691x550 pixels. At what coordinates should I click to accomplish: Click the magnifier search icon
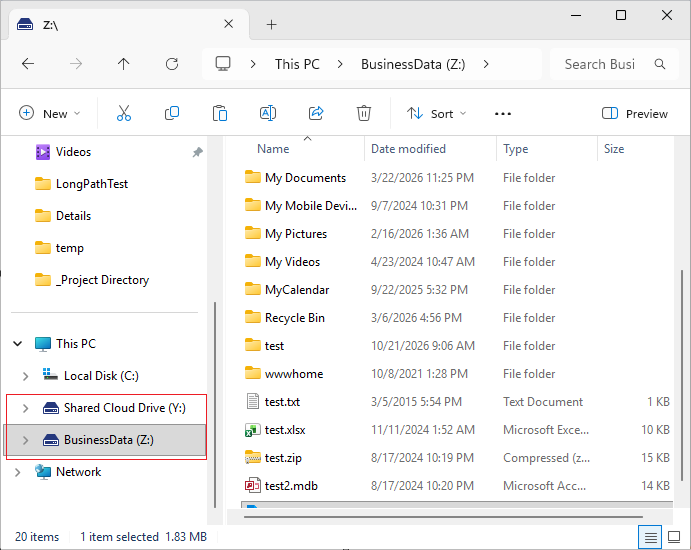point(660,64)
